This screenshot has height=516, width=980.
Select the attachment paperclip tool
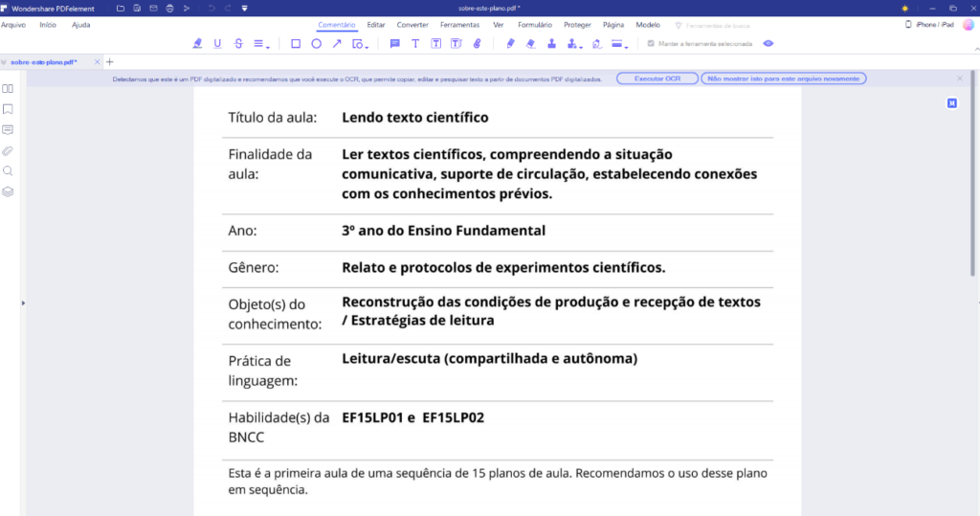[477, 43]
